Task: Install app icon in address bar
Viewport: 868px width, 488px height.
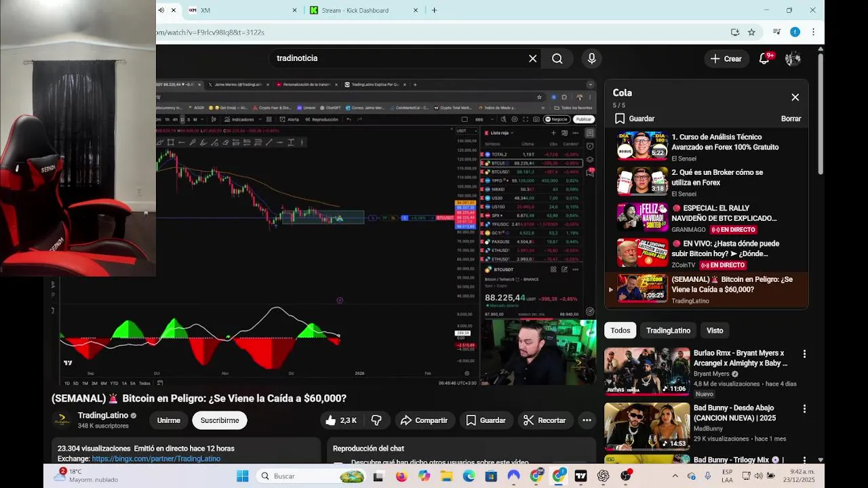Action: [735, 32]
